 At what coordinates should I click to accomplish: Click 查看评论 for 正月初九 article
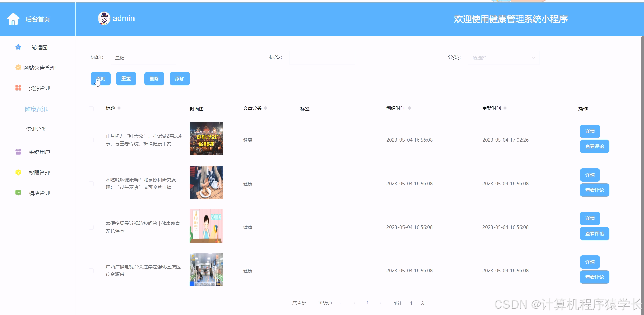click(x=595, y=146)
